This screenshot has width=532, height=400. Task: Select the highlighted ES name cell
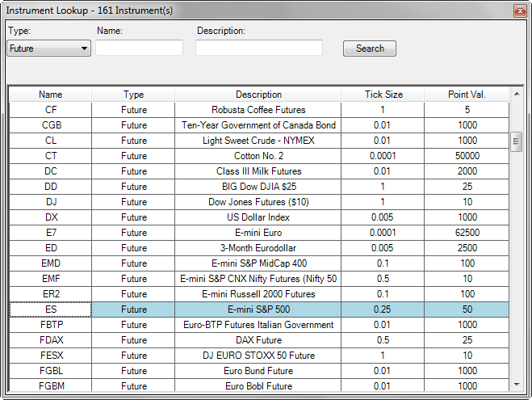pyautogui.click(x=51, y=309)
